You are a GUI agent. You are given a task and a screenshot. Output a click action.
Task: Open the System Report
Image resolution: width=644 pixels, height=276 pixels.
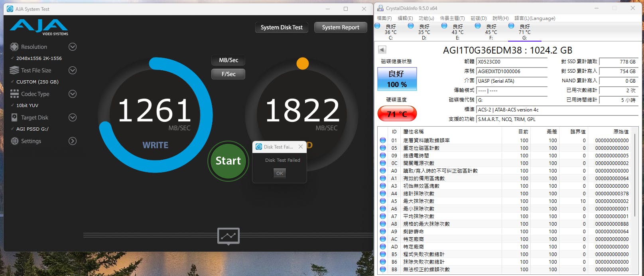(x=341, y=27)
